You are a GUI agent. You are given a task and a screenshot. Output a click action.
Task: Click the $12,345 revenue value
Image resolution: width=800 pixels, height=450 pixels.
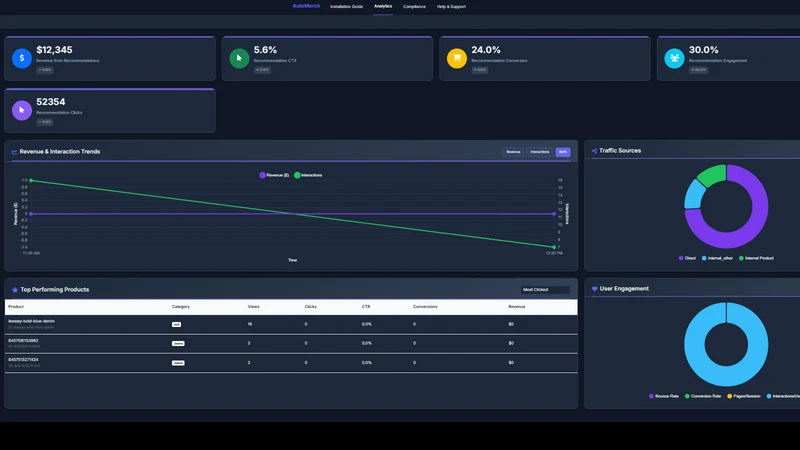pos(54,49)
